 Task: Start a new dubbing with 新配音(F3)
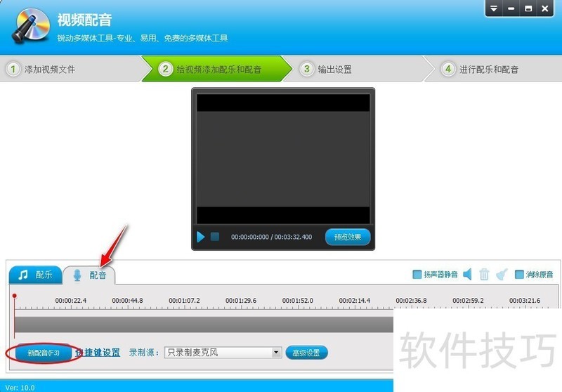44,353
